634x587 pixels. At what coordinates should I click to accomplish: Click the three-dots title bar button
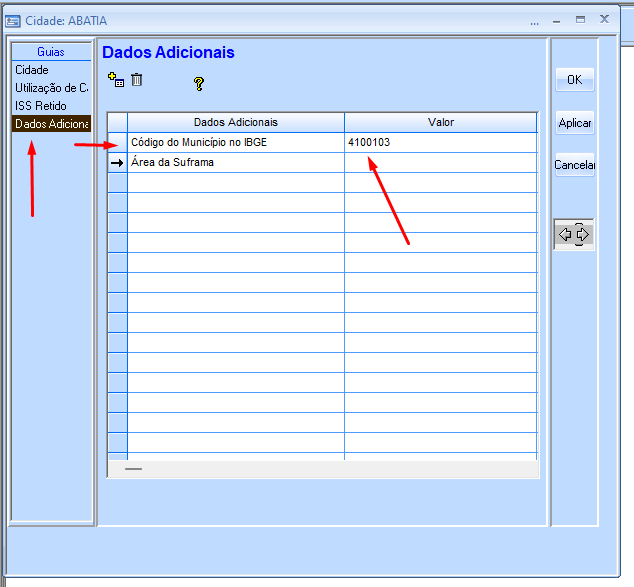(x=535, y=21)
